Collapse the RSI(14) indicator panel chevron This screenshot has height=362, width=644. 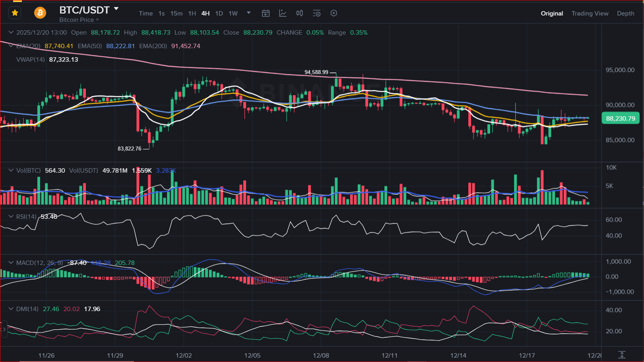pyautogui.click(x=11, y=216)
